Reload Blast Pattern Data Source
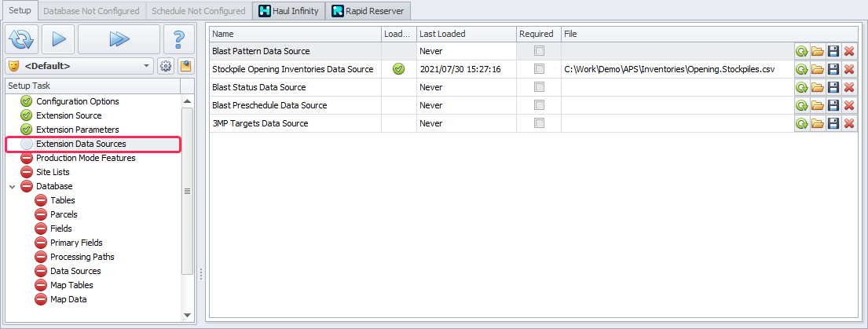The width and height of the screenshot is (868, 329). tap(801, 51)
